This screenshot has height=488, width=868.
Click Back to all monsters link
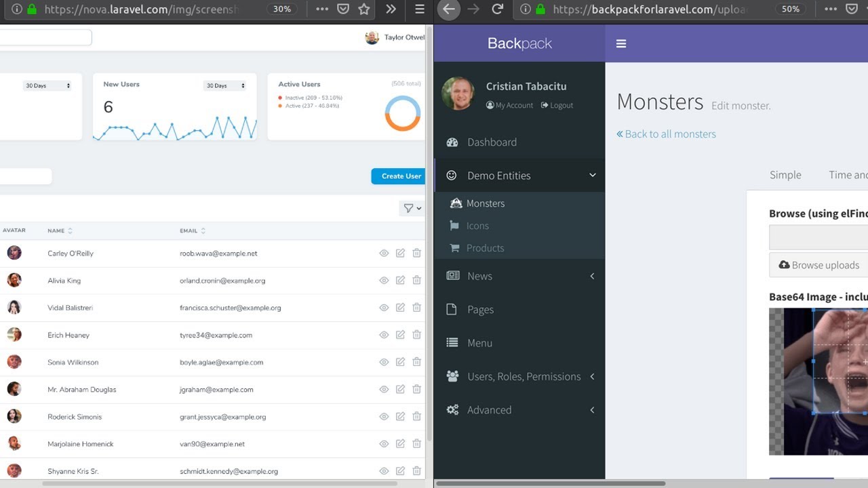(666, 134)
